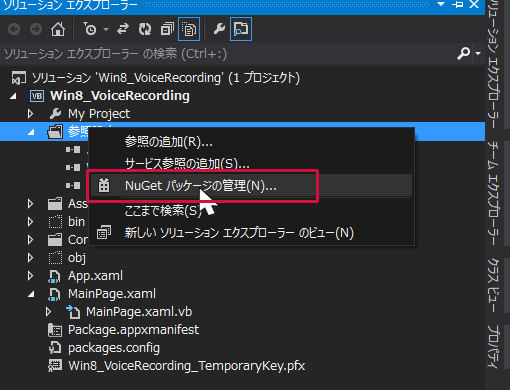
Task: Refresh the Solution Explorer view
Action: click(x=145, y=29)
